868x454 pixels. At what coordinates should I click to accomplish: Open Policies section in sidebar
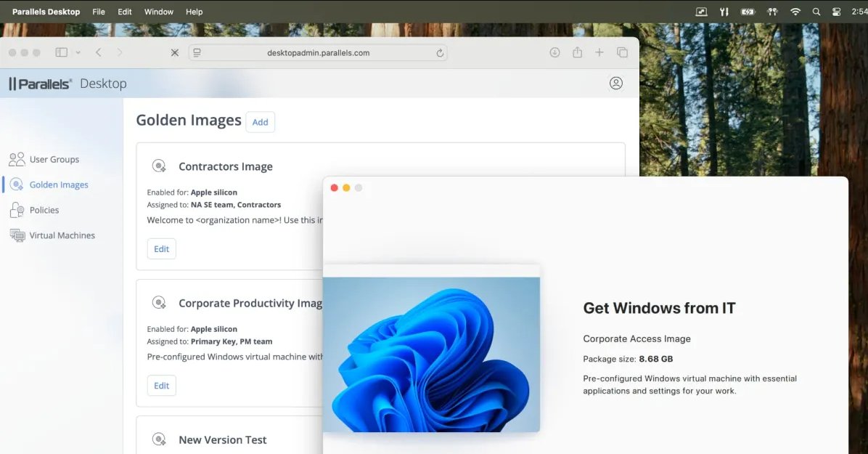pyautogui.click(x=44, y=210)
